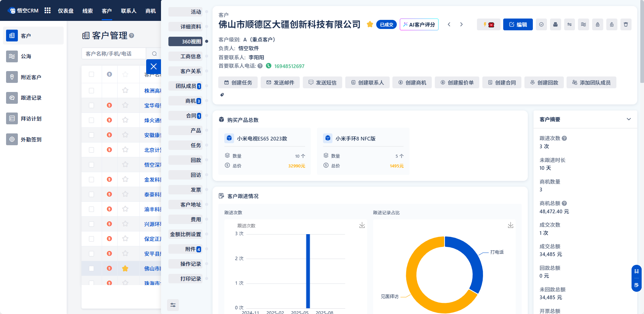Click the tag icon below action buttons
Viewport: 644px width, 314px height.
pyautogui.click(x=222, y=95)
